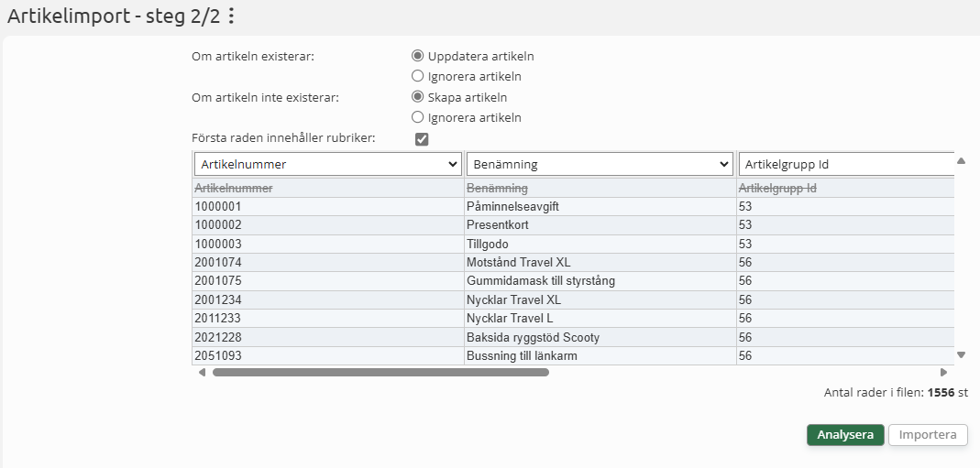
Task: Open the three-dot menu beside Artikelimport title
Action: coord(231,16)
